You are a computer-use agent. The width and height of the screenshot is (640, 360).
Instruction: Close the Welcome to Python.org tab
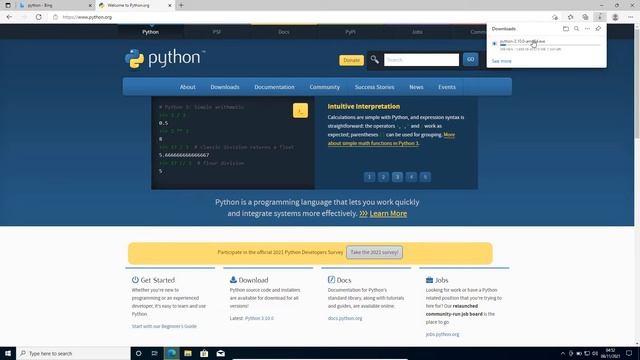[170, 5]
